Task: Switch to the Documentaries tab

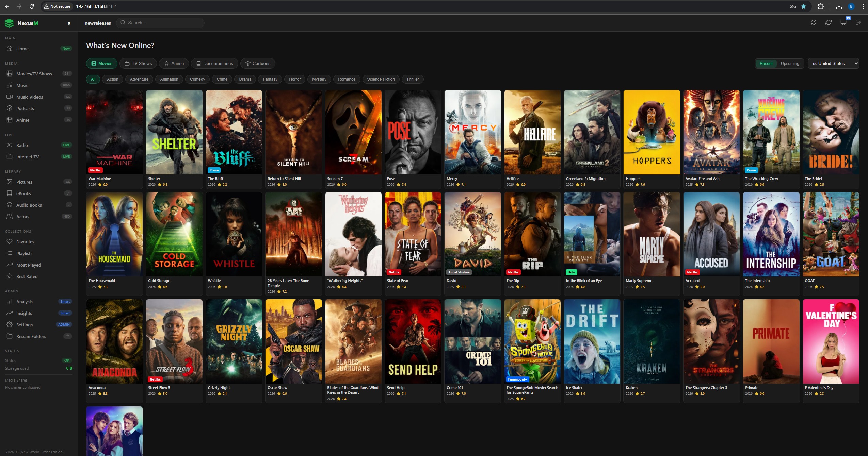Action: pos(214,64)
